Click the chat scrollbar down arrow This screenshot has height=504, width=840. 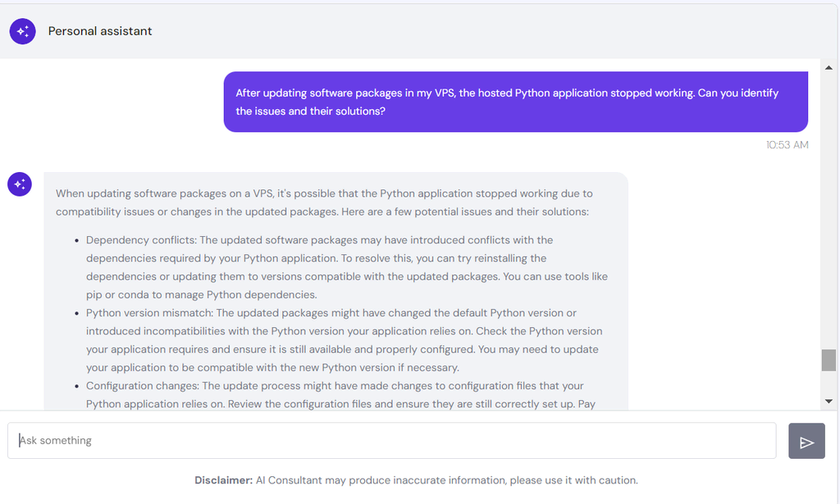coord(829,402)
